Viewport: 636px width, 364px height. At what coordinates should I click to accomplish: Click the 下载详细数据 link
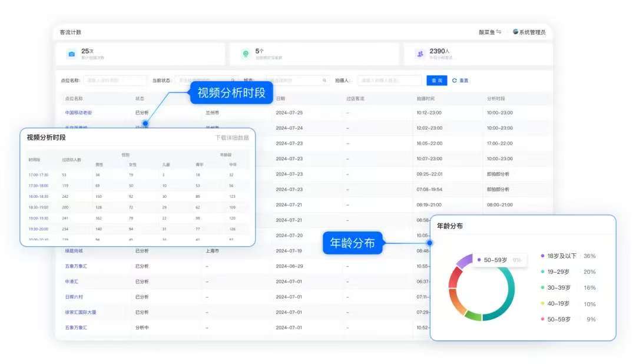point(231,138)
